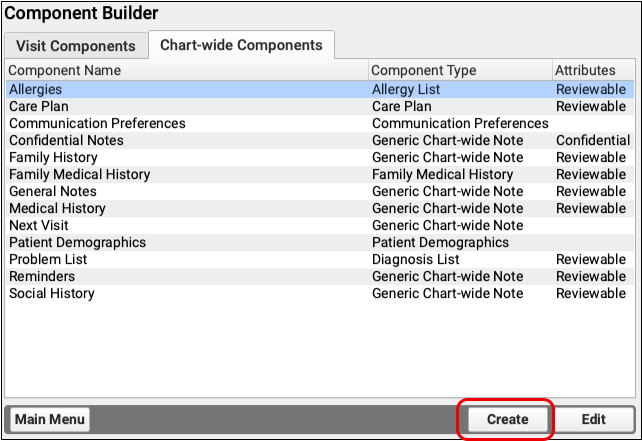This screenshot has height=441, width=642.
Task: Choose the Next Visit component
Action: point(38,225)
